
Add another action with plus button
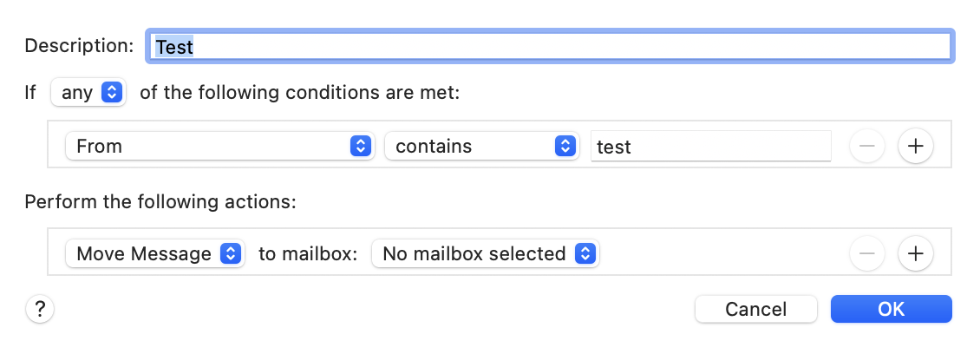pos(915,254)
